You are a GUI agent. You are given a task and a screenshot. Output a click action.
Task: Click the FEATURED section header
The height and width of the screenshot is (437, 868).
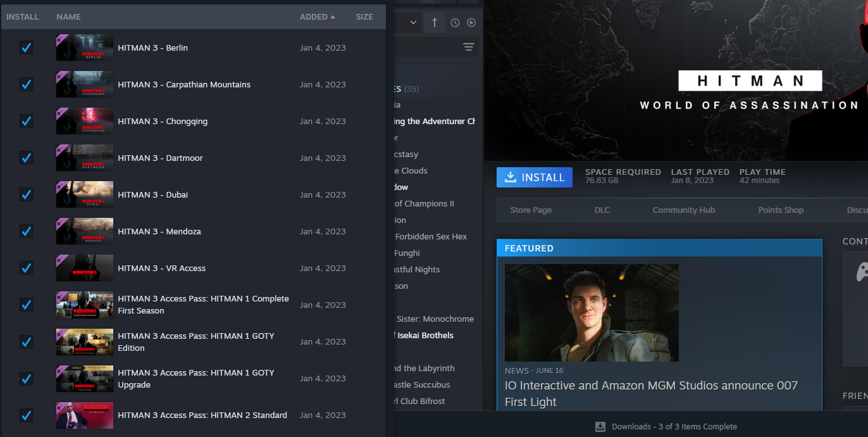[659, 248]
